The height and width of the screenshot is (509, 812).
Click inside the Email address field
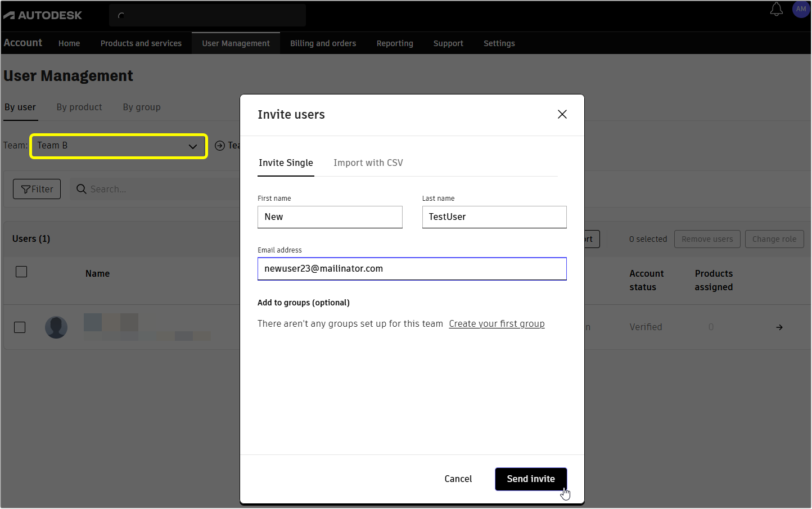[412, 269]
